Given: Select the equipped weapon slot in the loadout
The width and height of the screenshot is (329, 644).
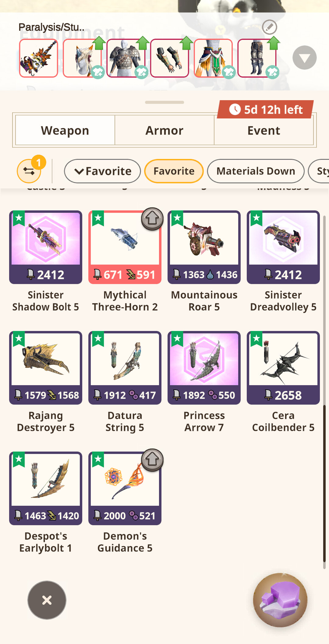Looking at the screenshot, I should (x=39, y=58).
